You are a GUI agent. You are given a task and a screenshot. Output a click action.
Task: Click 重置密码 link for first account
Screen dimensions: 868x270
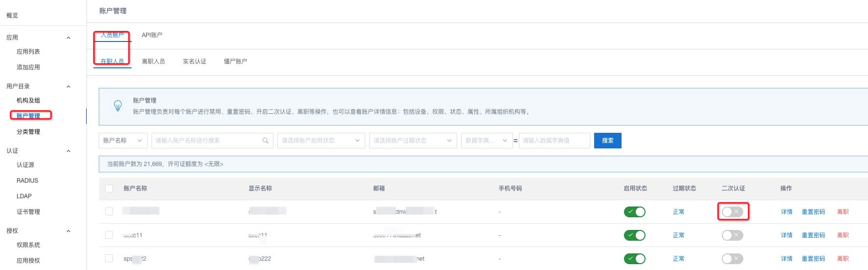(x=813, y=212)
